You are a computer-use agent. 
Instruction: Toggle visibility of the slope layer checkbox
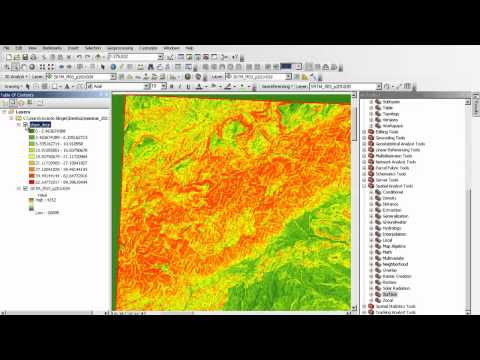[x=25, y=125]
